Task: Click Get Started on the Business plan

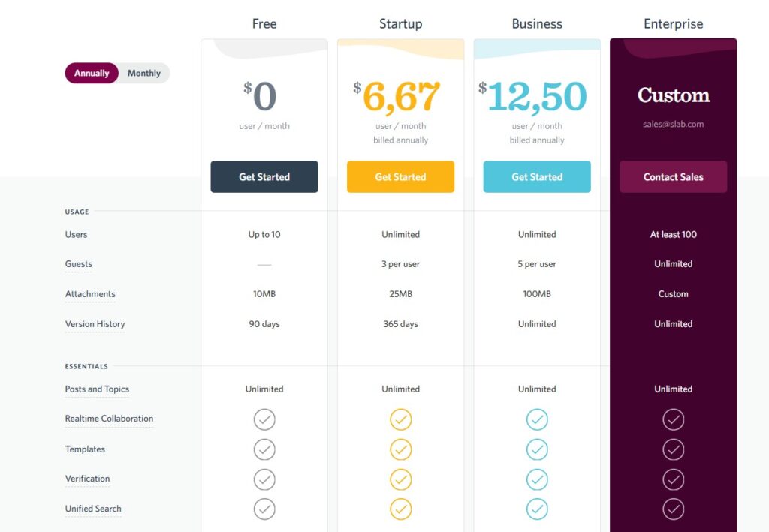Action: point(537,176)
